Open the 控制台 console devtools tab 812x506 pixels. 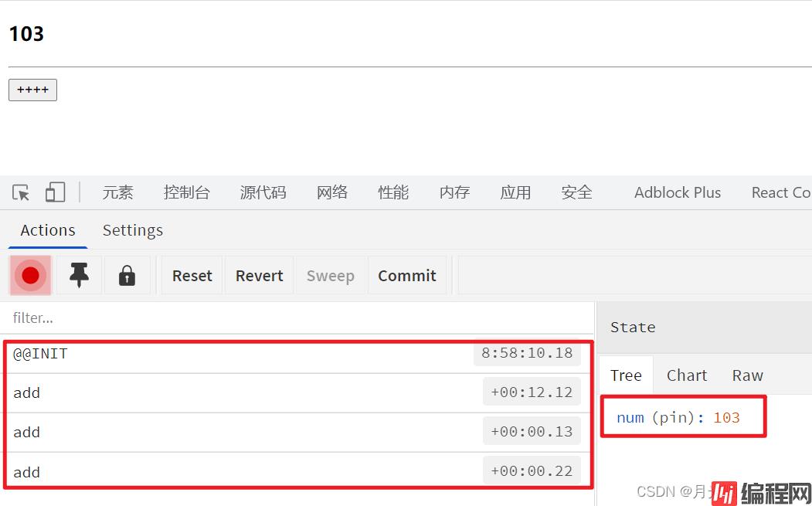click(x=186, y=192)
